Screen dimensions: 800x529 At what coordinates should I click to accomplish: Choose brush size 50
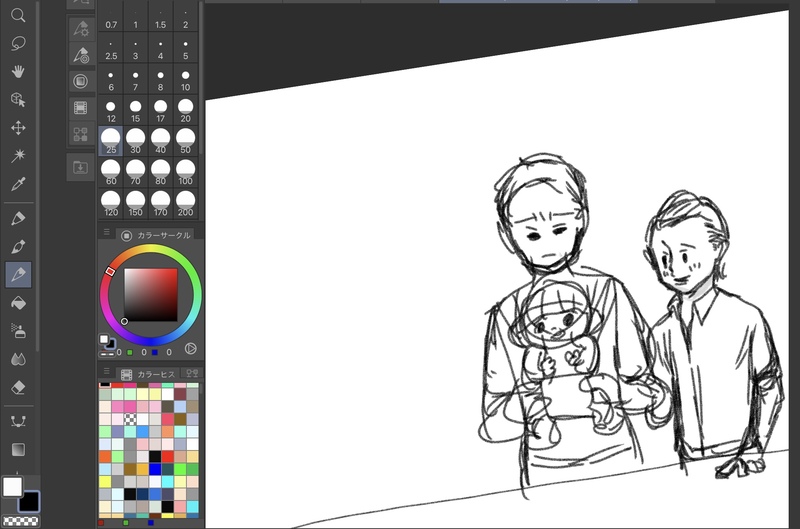pos(185,142)
